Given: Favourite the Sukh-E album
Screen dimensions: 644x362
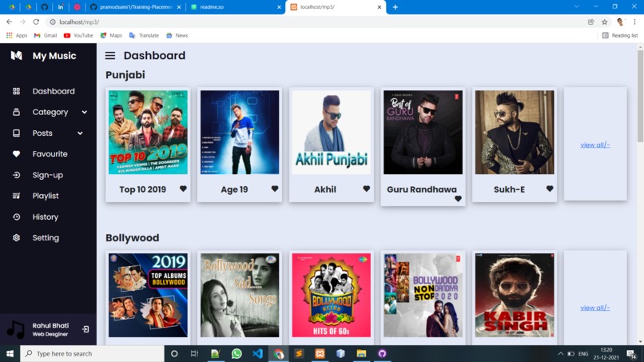Looking at the screenshot, I should (x=550, y=189).
